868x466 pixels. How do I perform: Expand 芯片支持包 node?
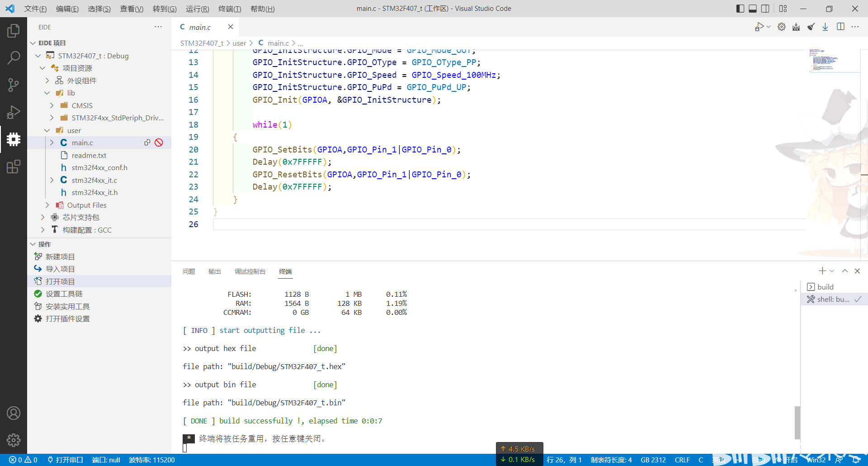click(x=42, y=217)
